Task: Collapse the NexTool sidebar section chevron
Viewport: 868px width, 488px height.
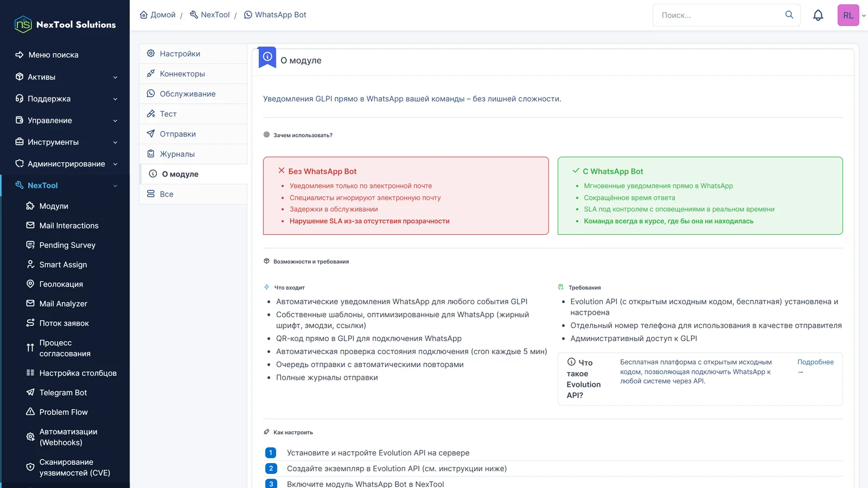Action: (115, 185)
